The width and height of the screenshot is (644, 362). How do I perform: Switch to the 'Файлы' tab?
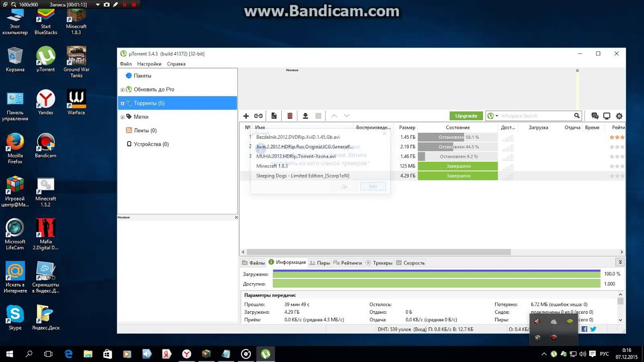pos(253,262)
